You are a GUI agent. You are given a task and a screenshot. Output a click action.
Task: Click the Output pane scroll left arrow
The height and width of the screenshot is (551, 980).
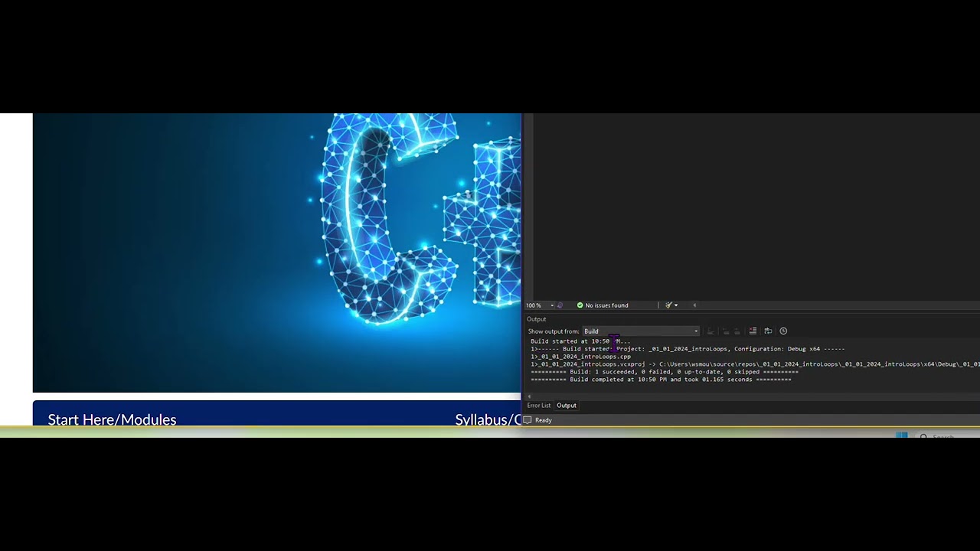tap(529, 396)
